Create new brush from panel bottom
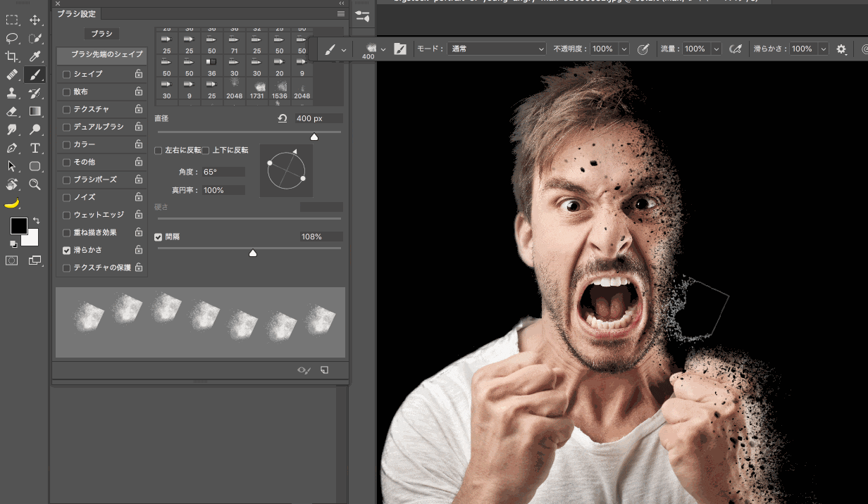868x504 pixels. [324, 370]
